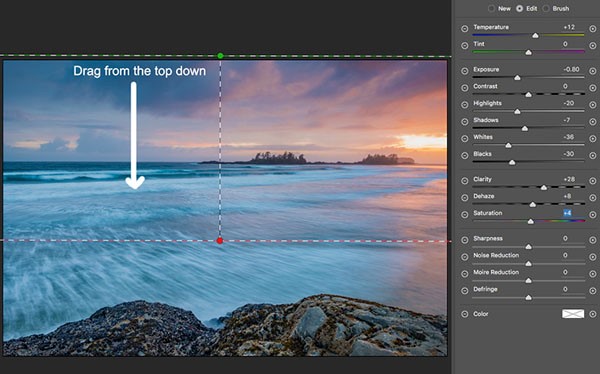This screenshot has height=374, width=600.
Task: Click the Clarity increase plus icon
Action: click(x=593, y=181)
